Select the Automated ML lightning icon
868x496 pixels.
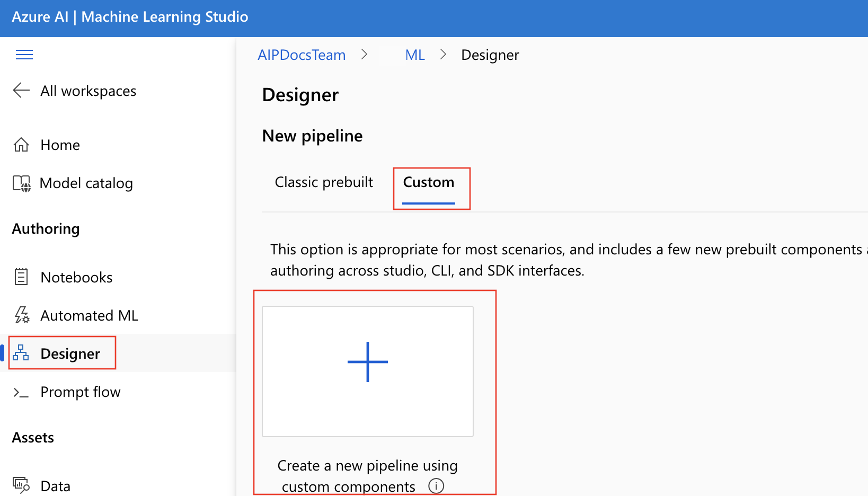[22, 315]
